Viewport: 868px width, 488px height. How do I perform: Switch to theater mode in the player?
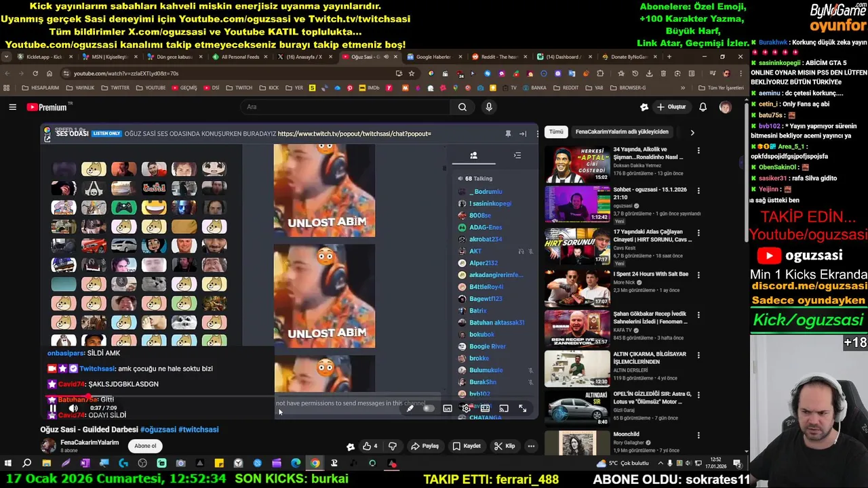[x=485, y=409]
